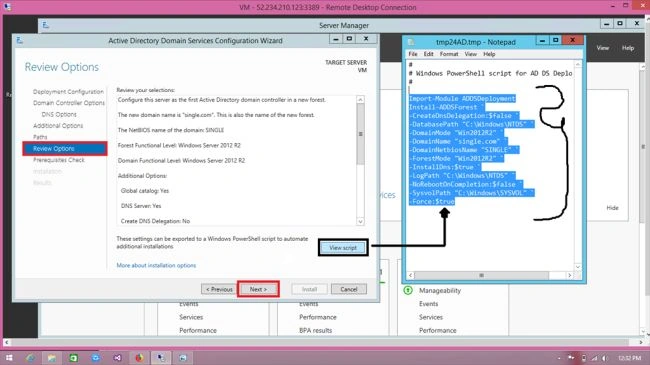Click Hide in Server Manager

click(x=612, y=208)
